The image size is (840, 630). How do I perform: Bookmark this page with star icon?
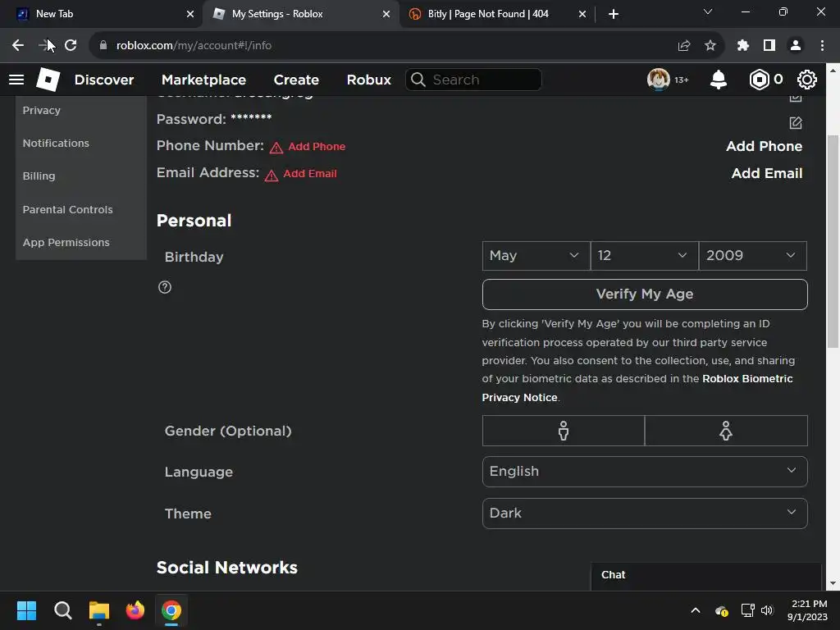[x=710, y=46]
